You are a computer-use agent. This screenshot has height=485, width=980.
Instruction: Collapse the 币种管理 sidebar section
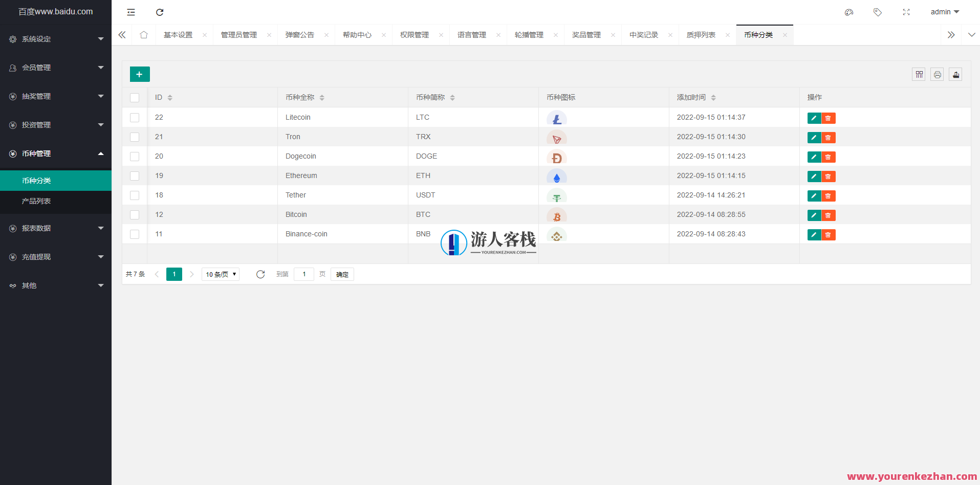(55, 153)
